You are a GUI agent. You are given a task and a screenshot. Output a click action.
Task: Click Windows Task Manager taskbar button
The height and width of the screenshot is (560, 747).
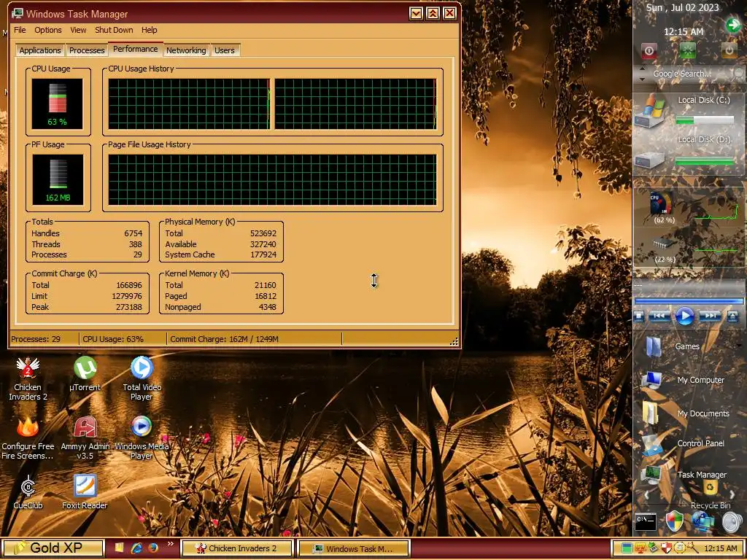pyautogui.click(x=354, y=548)
